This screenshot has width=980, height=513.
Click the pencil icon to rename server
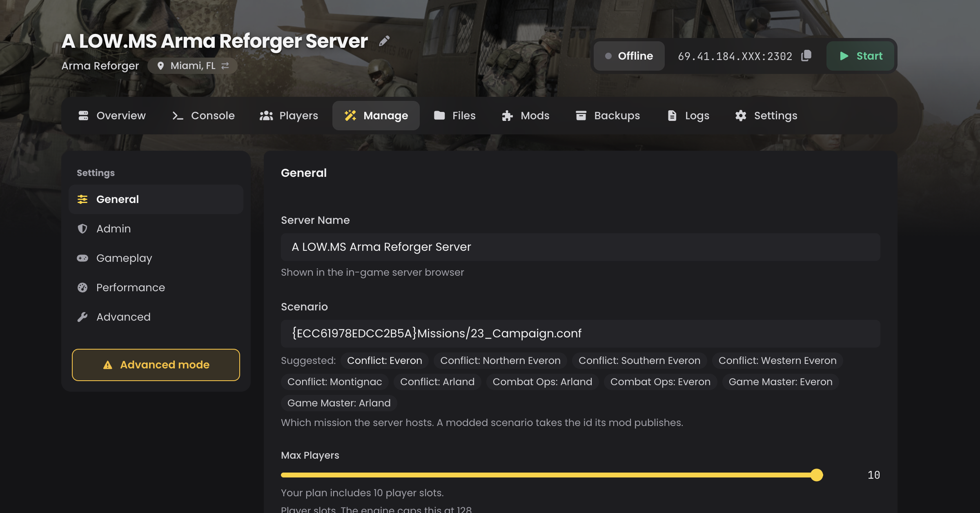tap(384, 41)
